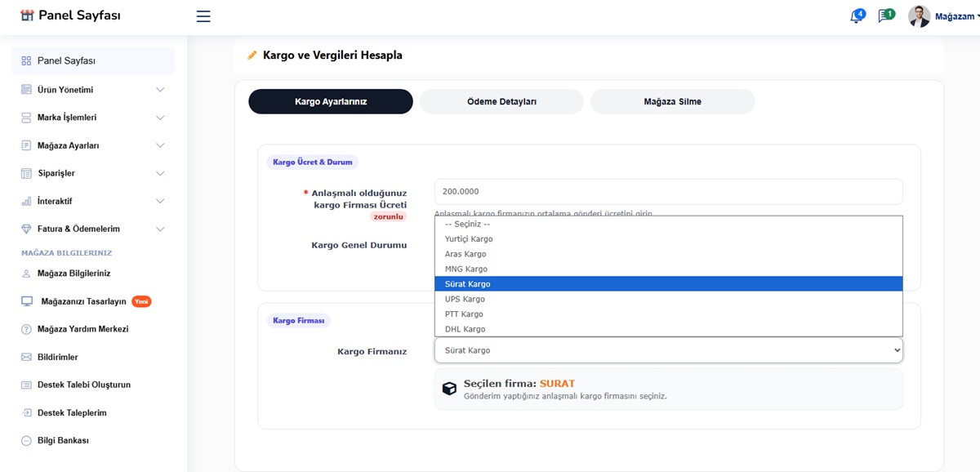Toggle the hamburger sidebar menu
The image size is (980, 472).
coord(203,16)
